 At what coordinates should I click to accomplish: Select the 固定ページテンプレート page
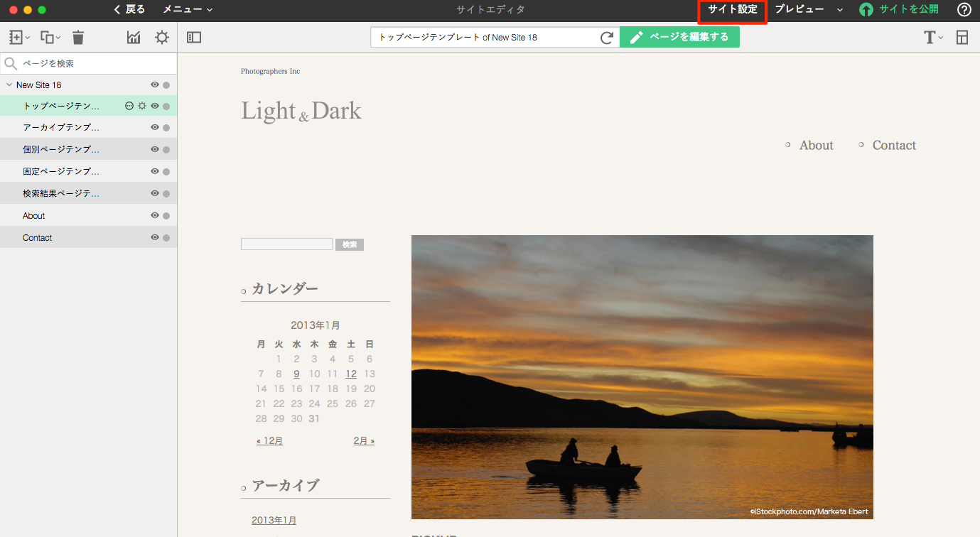[x=61, y=171]
